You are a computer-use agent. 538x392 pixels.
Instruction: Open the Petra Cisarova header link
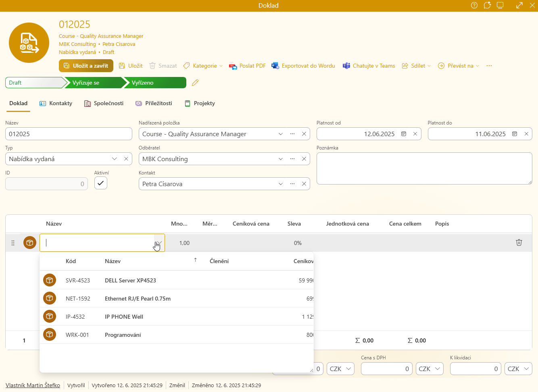coord(119,44)
